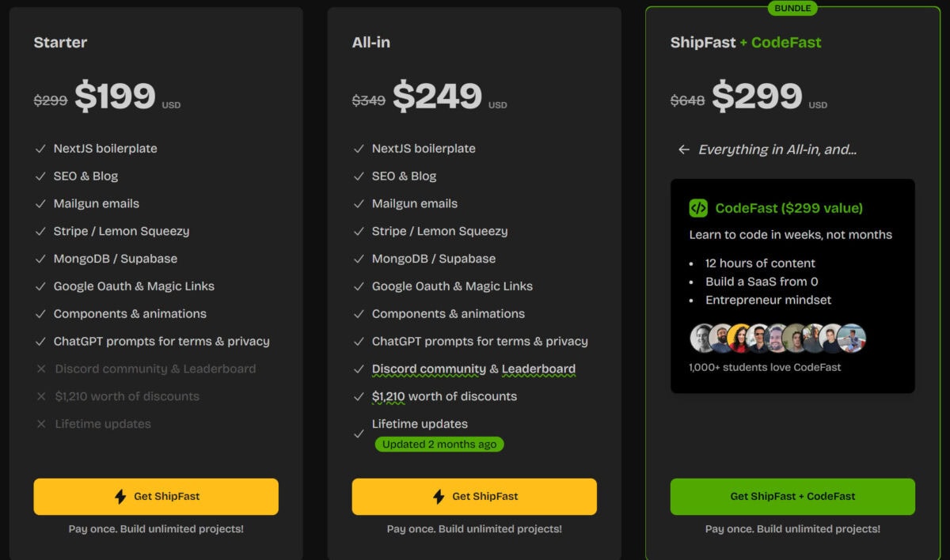Click the checkmark beside All-in's Discord community
The image size is (950, 560).
click(359, 369)
